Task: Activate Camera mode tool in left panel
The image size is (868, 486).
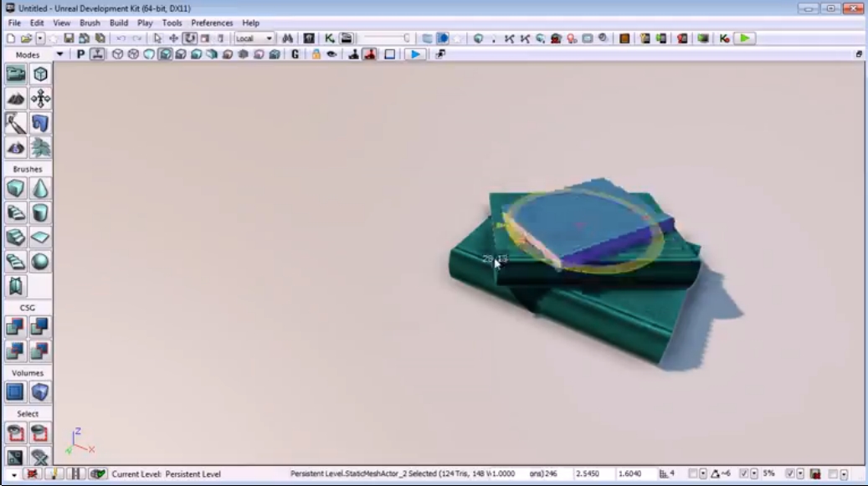Action: [x=16, y=74]
